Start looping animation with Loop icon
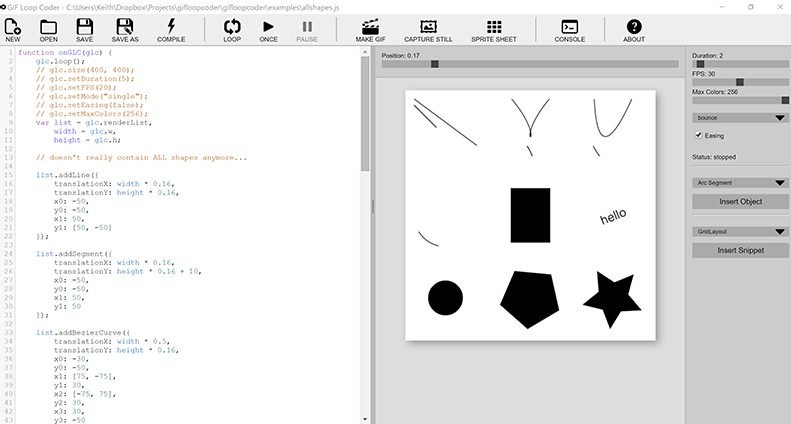Image resolution: width=791 pixels, height=424 pixels. pyautogui.click(x=232, y=27)
